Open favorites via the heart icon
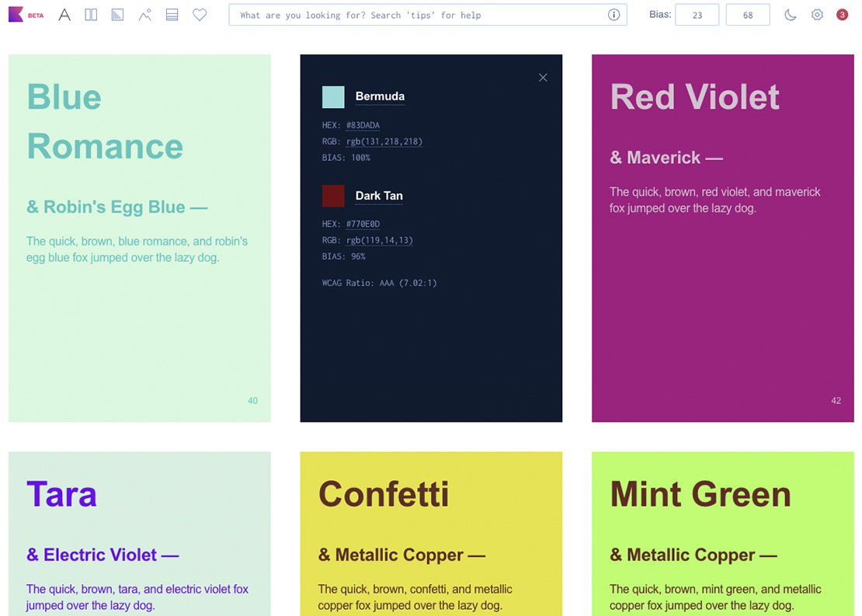Image resolution: width=862 pixels, height=616 pixels. 199,13
